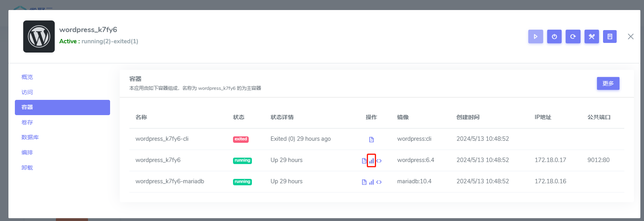Open terminal code icon for wordpress_k7fy6 container
The height and width of the screenshot is (221, 644).
(379, 161)
